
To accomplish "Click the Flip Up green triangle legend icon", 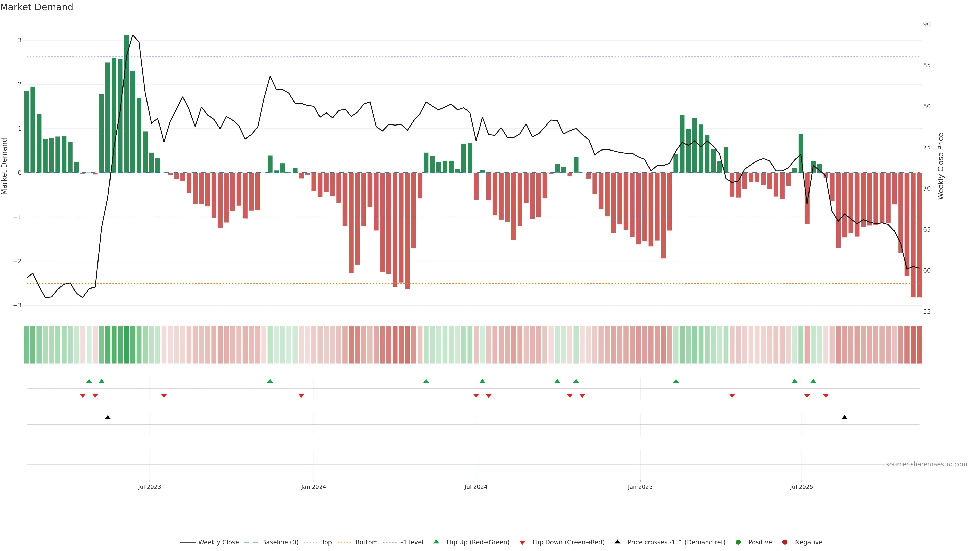I will (x=436, y=542).
